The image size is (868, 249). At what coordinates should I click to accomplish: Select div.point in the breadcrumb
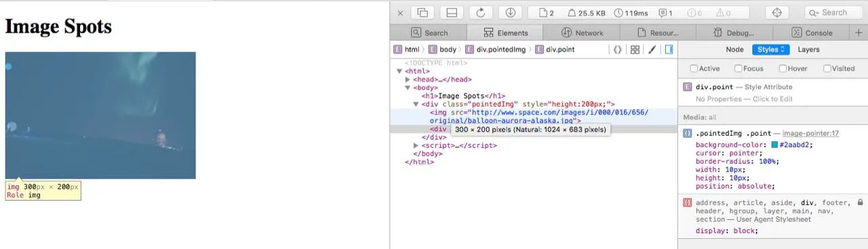tap(555, 50)
